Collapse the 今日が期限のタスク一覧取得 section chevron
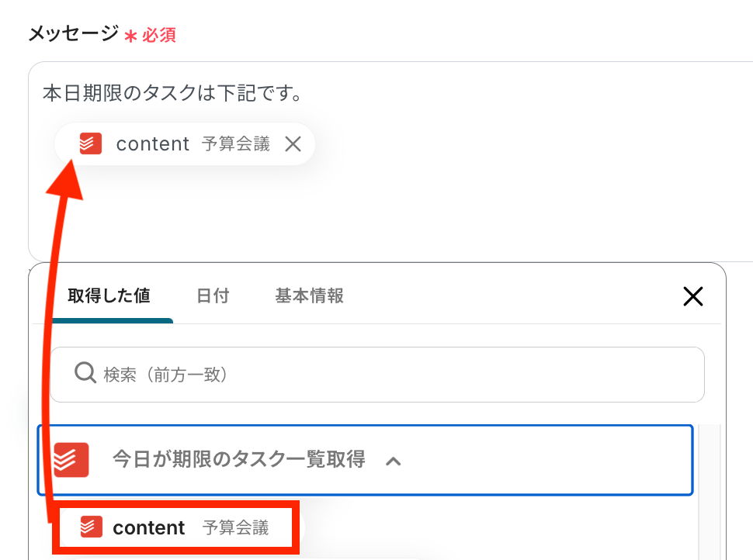This screenshot has width=753, height=560. coord(394,461)
